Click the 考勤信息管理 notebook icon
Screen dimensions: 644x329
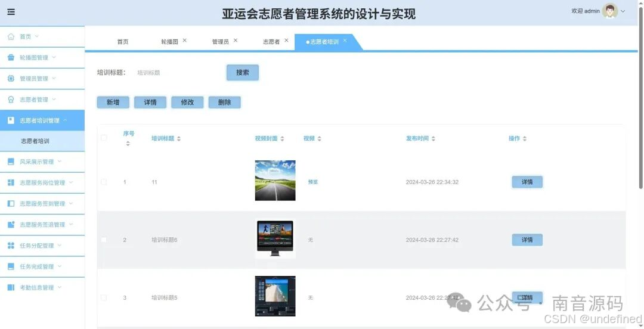tap(11, 287)
